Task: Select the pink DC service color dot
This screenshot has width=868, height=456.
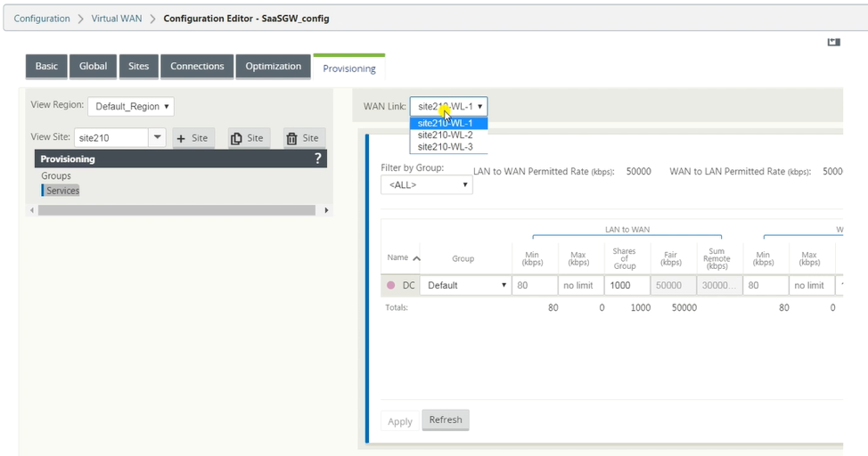Action: coord(391,285)
